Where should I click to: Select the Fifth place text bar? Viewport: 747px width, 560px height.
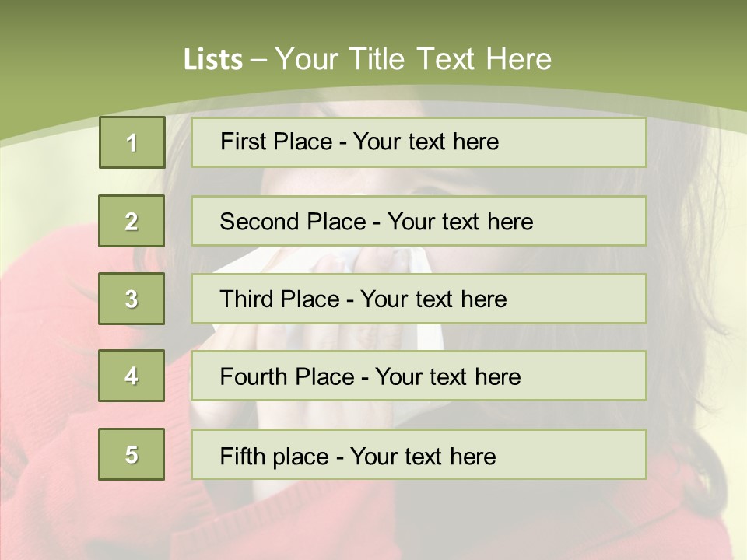[x=419, y=454]
